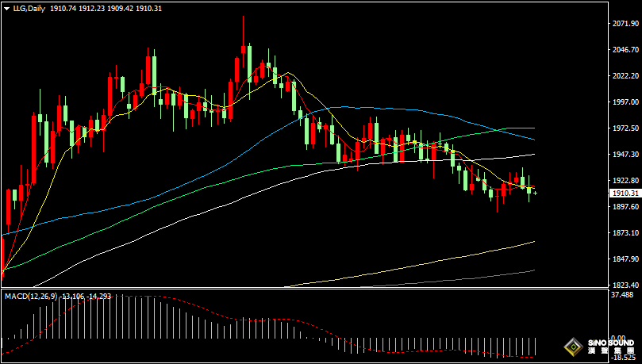Click the 1947.30 price axis label
The width and height of the screenshot is (642, 364).
(x=625, y=155)
